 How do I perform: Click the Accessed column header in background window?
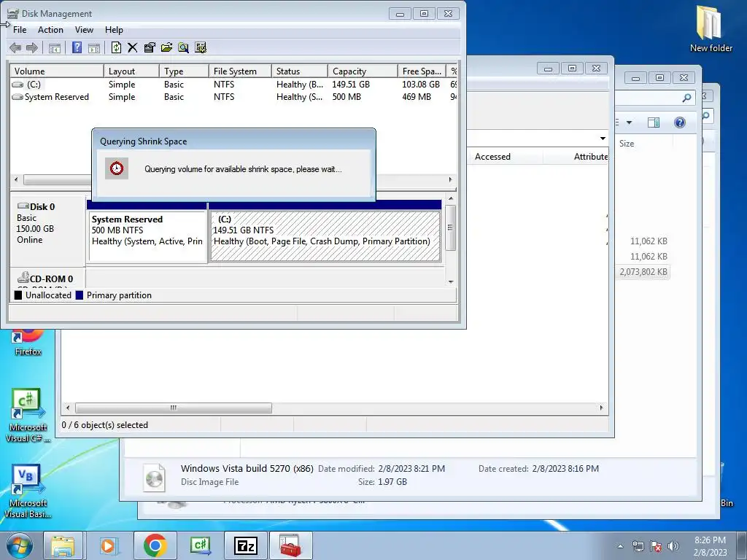pyautogui.click(x=505, y=157)
